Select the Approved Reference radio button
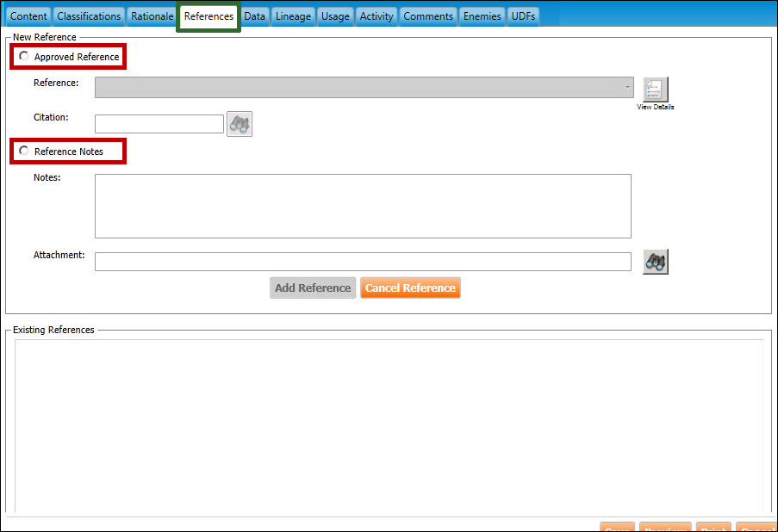Screen dimensions: 778x532 coord(24,57)
